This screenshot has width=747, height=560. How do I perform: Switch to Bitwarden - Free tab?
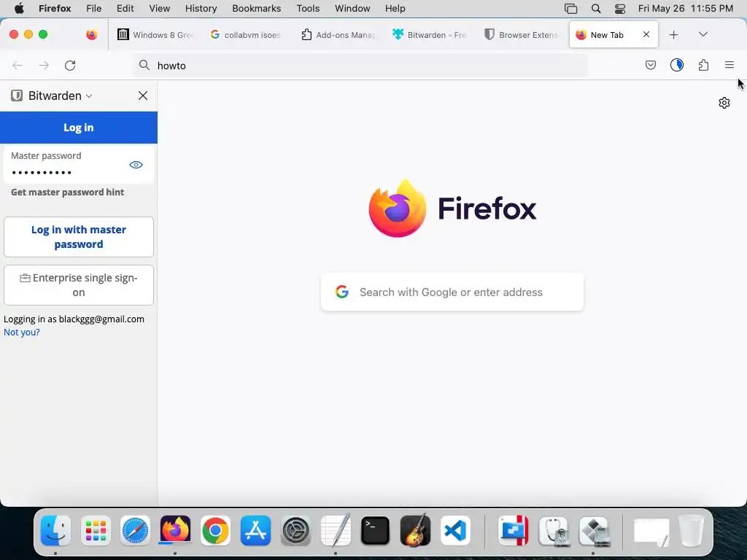pyautogui.click(x=429, y=35)
